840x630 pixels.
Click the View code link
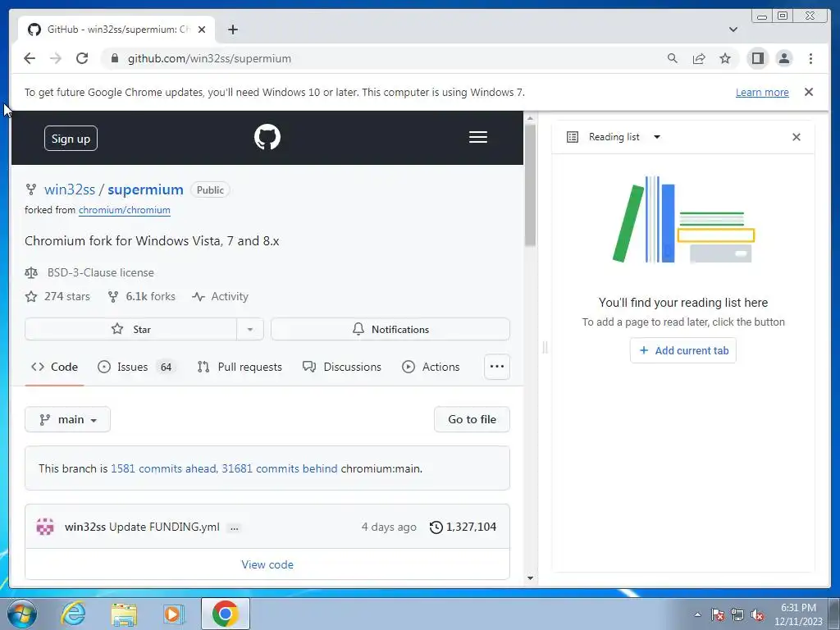(x=267, y=564)
